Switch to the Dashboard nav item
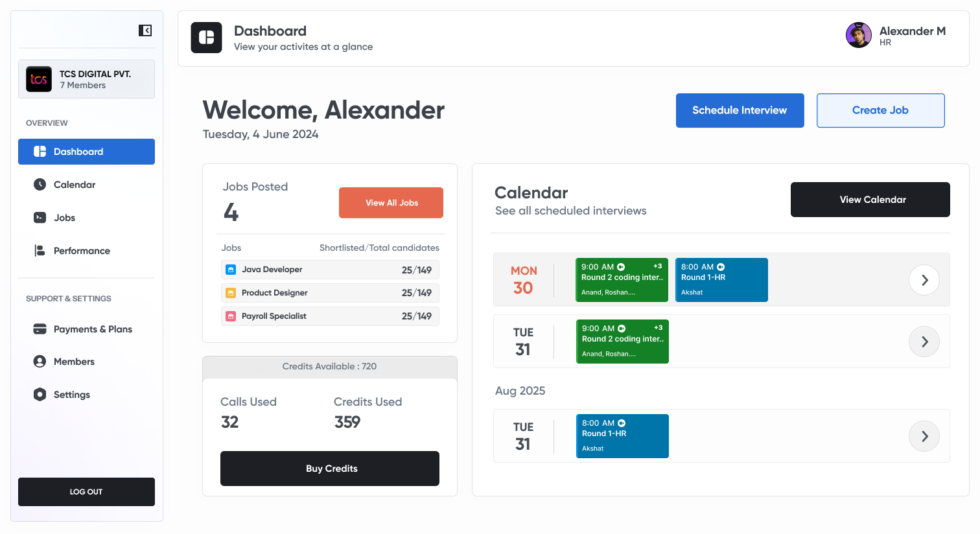The image size is (980, 534). pyautogui.click(x=86, y=151)
